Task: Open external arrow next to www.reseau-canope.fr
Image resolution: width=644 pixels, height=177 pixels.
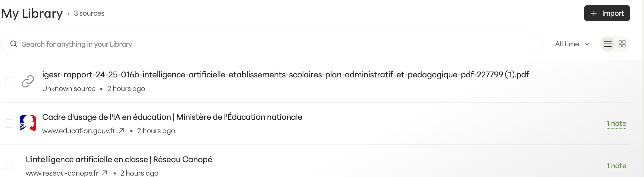Action: [105, 173]
